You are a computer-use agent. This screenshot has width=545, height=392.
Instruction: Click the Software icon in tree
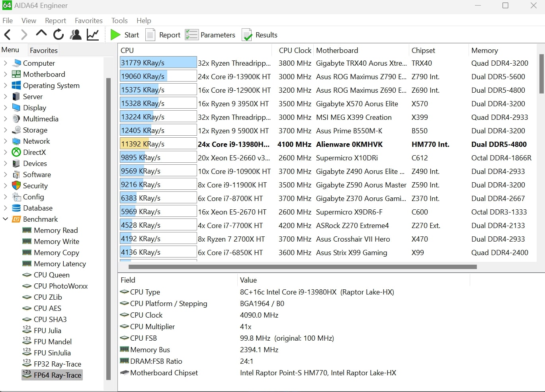click(x=16, y=174)
